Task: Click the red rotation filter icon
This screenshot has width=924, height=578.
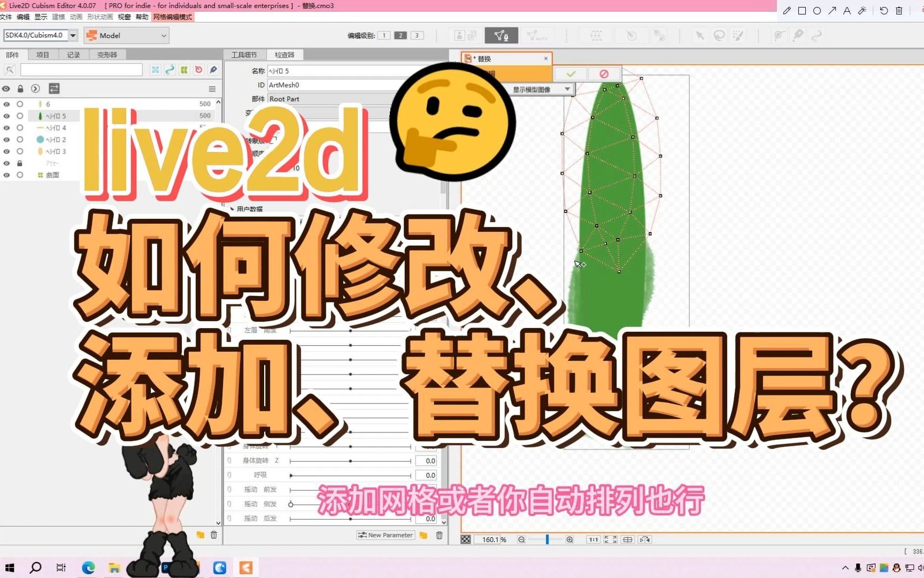Action: click(x=198, y=70)
